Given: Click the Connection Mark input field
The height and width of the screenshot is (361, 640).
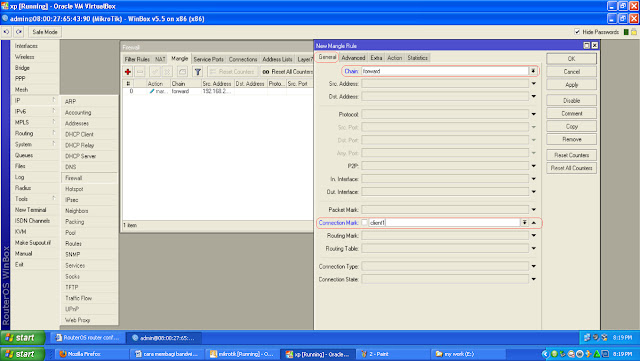Looking at the screenshot, I should [x=444, y=223].
